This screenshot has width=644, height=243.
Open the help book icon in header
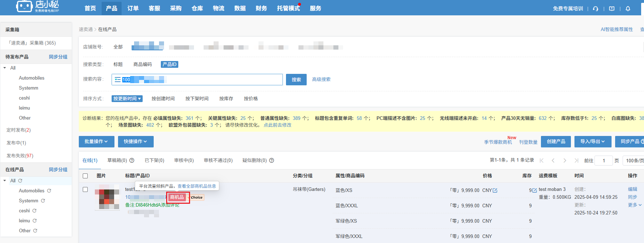pos(612,9)
